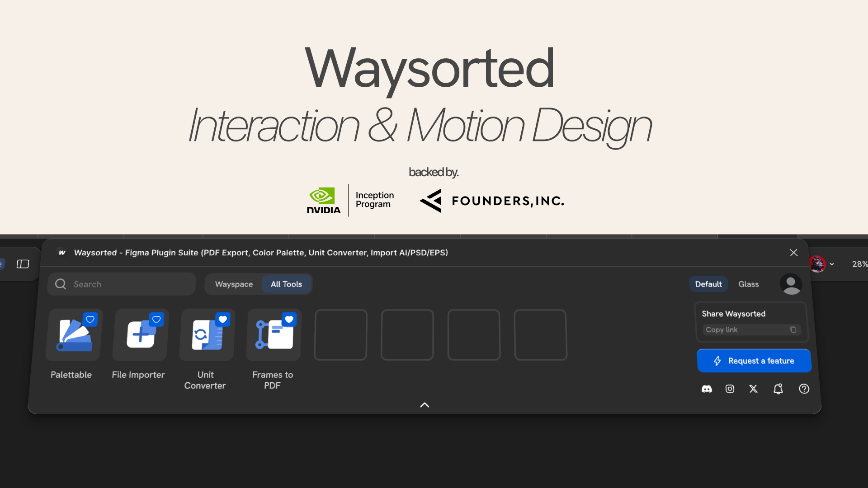Viewport: 868px width, 488px height.
Task: Click the Search field
Action: (x=122, y=284)
